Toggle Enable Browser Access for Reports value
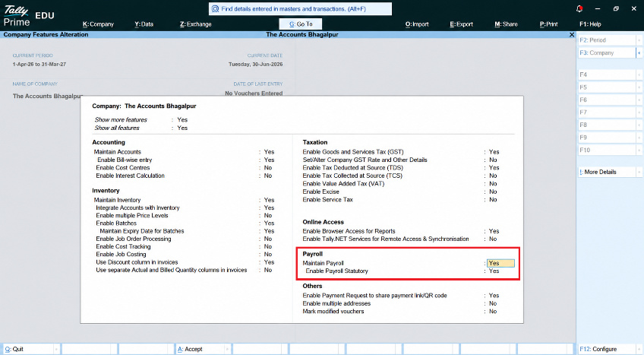This screenshot has height=355, width=644. (494, 231)
